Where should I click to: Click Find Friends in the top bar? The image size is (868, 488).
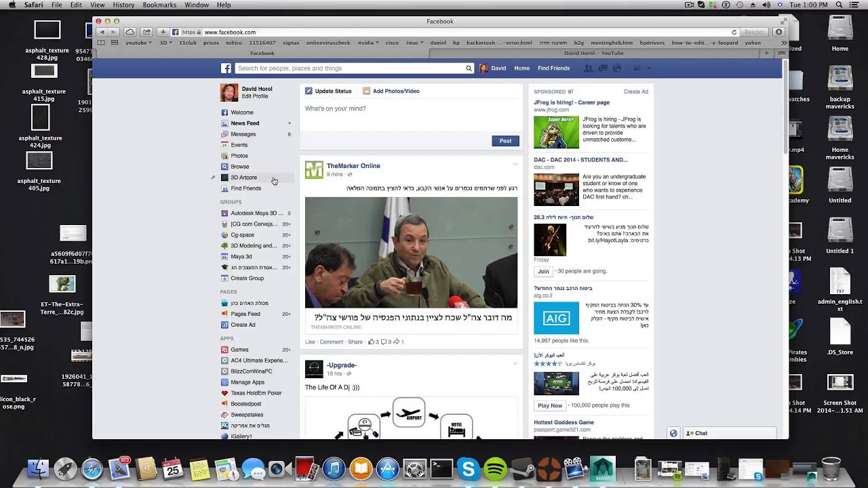(x=553, y=68)
